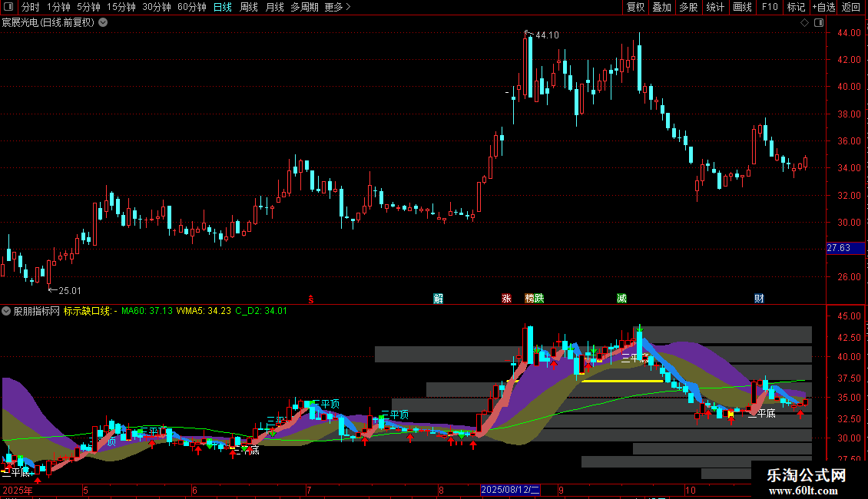Switch to 周线 weekly chart

click(x=249, y=7)
